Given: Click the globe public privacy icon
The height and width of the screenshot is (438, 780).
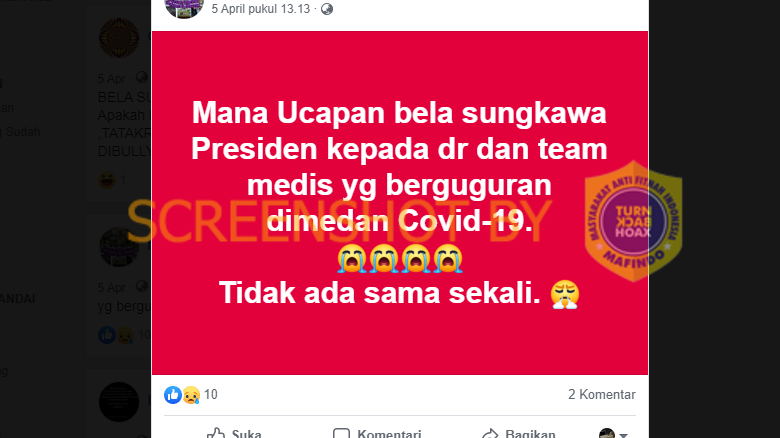Looking at the screenshot, I should [x=326, y=9].
